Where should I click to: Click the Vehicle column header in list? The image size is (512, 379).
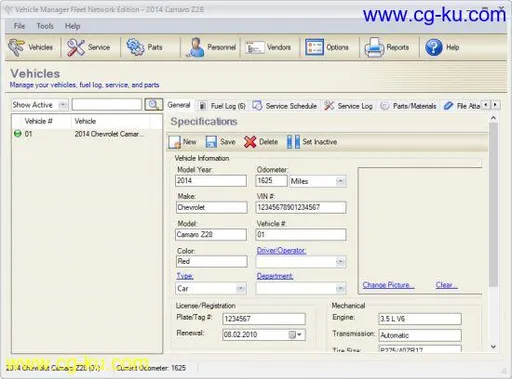110,121
